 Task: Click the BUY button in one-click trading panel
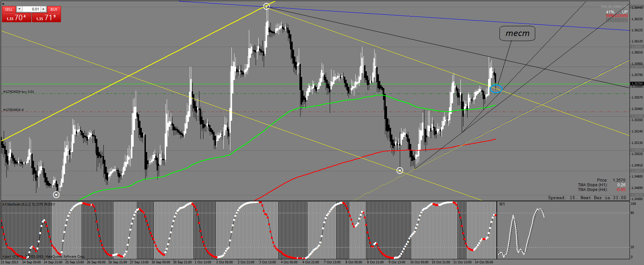54,9
